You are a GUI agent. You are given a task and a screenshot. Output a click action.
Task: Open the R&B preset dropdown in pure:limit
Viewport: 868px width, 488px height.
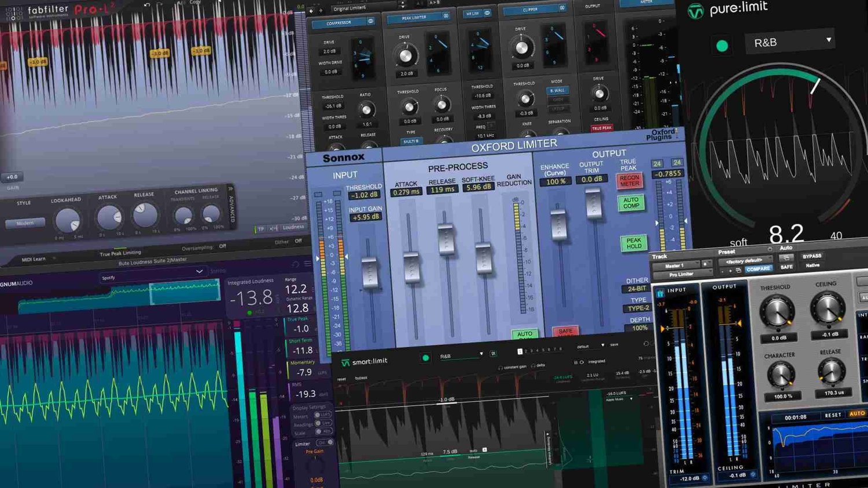click(789, 40)
